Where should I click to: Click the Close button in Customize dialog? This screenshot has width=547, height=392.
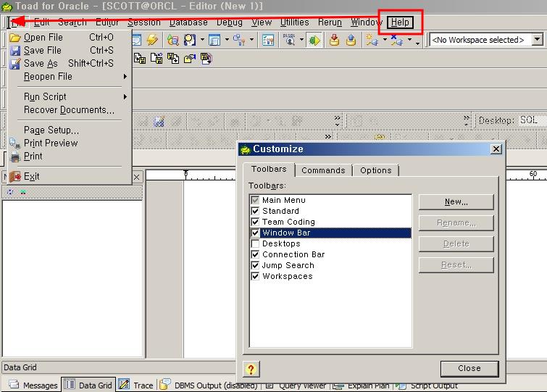coord(469,368)
